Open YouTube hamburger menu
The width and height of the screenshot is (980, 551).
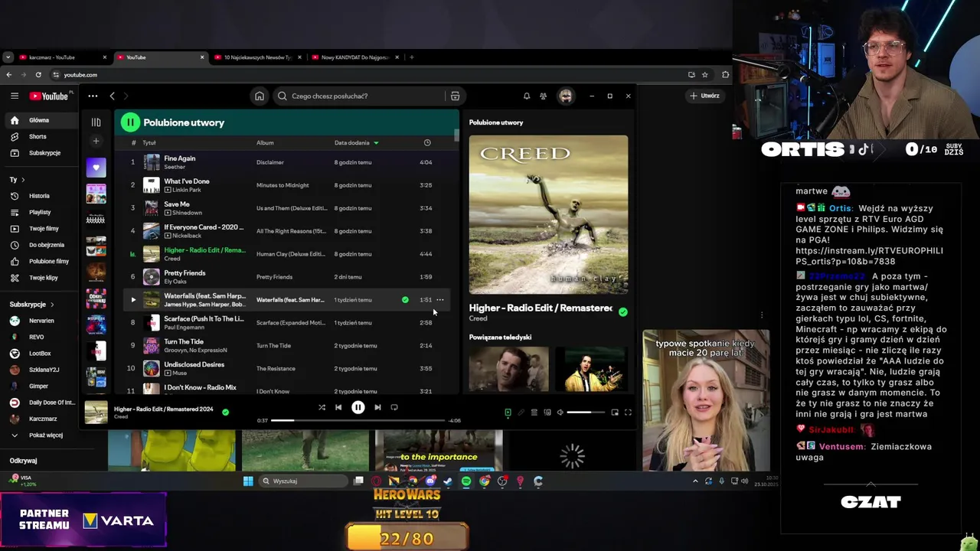coord(15,96)
